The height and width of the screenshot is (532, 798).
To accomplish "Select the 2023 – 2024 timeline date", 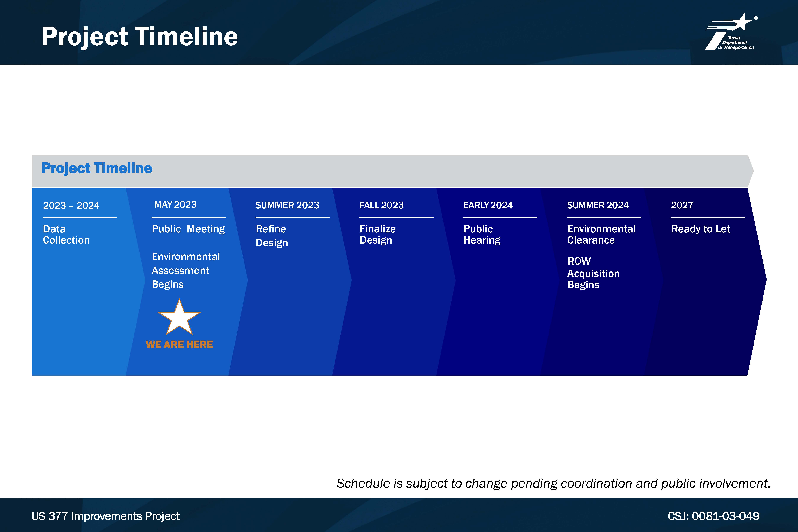I will tap(71, 206).
